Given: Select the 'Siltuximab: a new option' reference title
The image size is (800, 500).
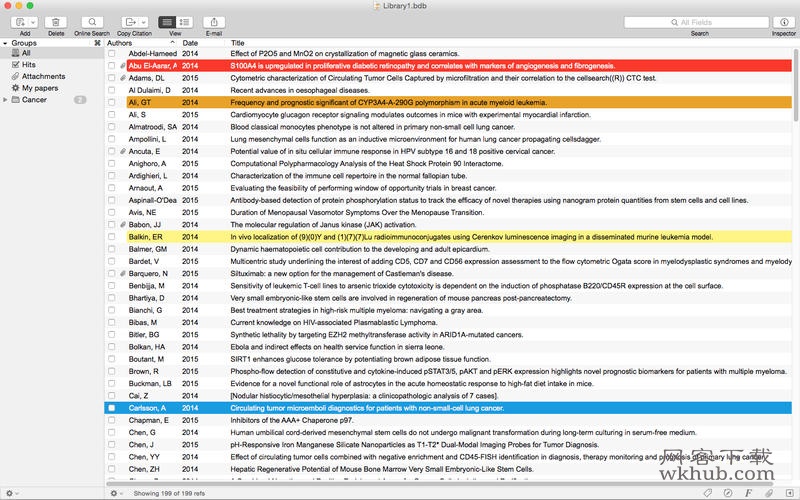Looking at the screenshot, I should click(x=341, y=273).
